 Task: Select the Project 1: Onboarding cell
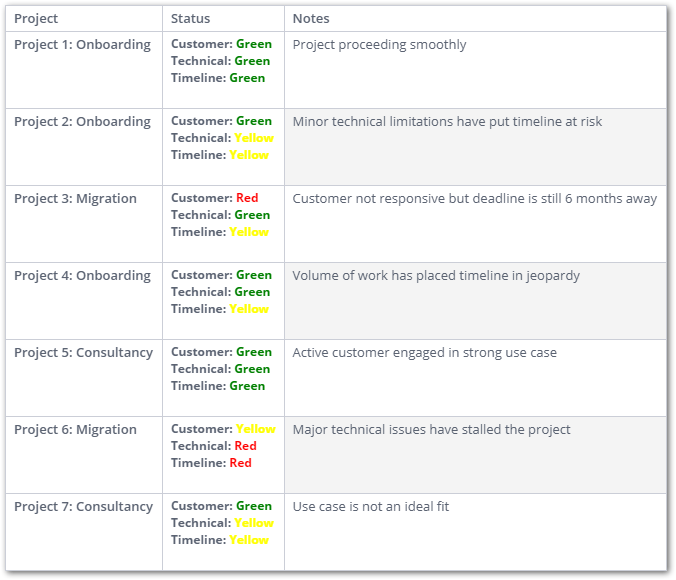click(x=82, y=44)
